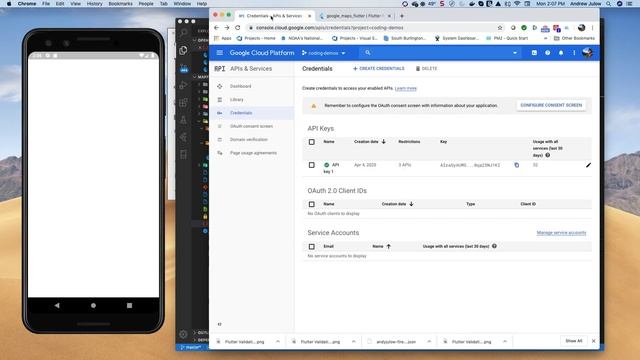Open the three-dot settings menu in header
This screenshot has width=640, height=360.
tap(574, 53)
